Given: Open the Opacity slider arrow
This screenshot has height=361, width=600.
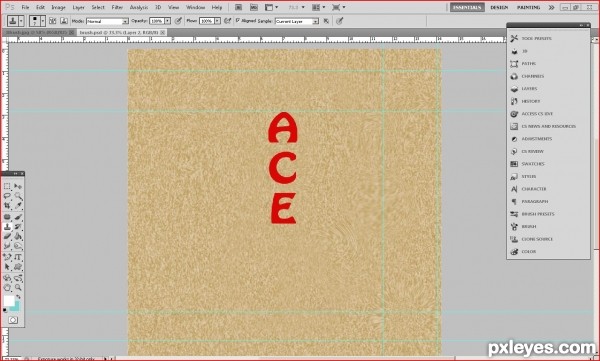Looking at the screenshot, I should (x=168, y=21).
